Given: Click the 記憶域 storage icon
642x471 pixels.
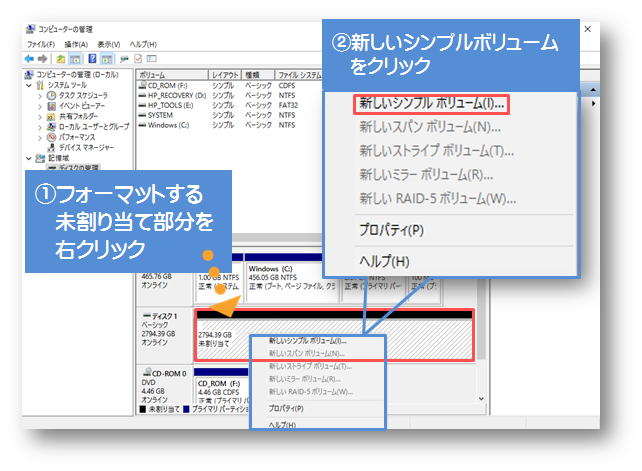Looking at the screenshot, I should click(40, 158).
